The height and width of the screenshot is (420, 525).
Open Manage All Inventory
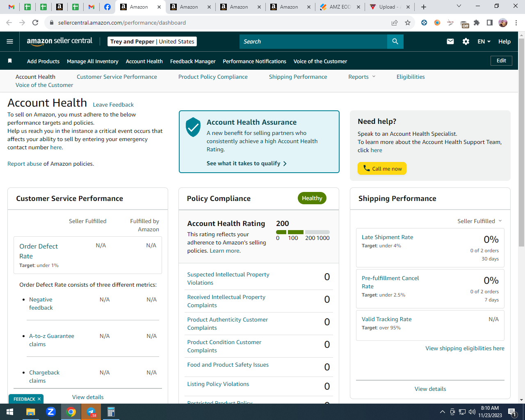(x=93, y=61)
